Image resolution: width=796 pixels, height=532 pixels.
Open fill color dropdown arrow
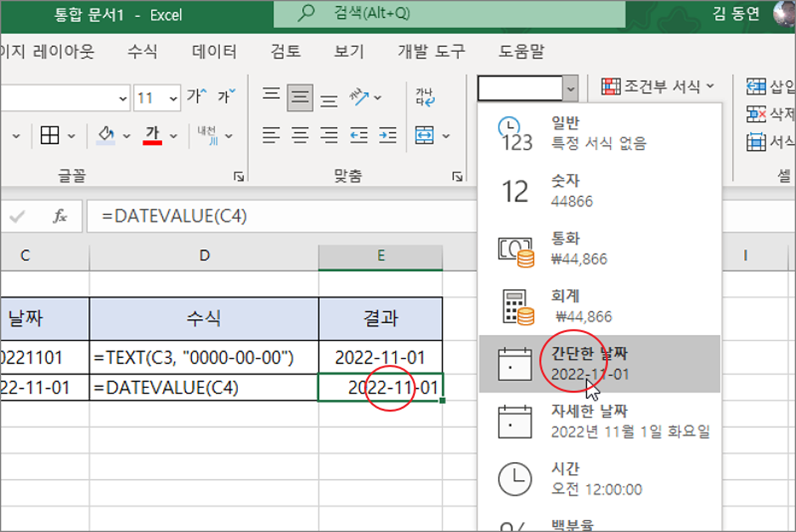click(x=127, y=136)
